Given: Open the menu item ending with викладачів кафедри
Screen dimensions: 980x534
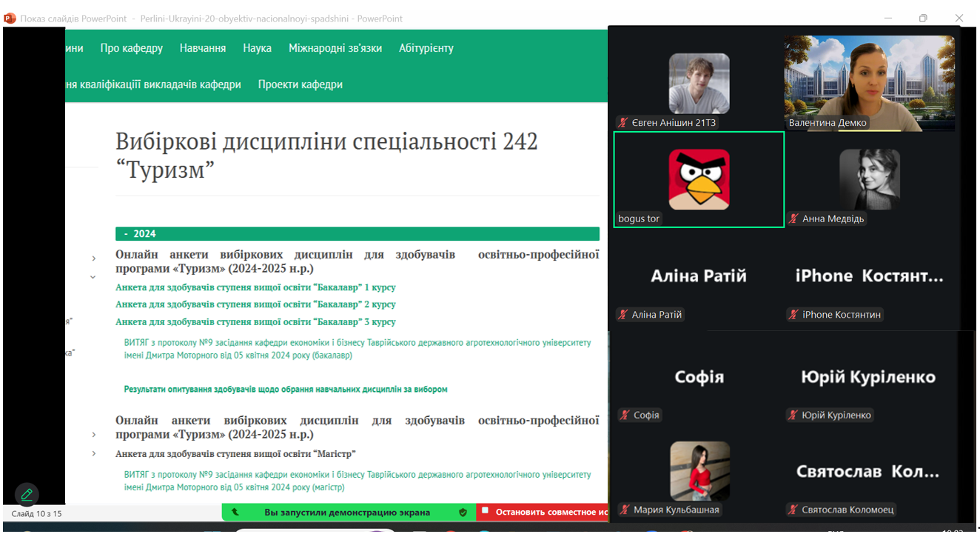Looking at the screenshot, I should coord(153,84).
